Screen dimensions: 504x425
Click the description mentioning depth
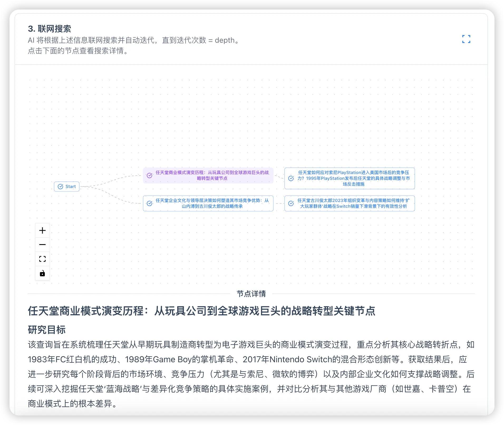pos(133,40)
